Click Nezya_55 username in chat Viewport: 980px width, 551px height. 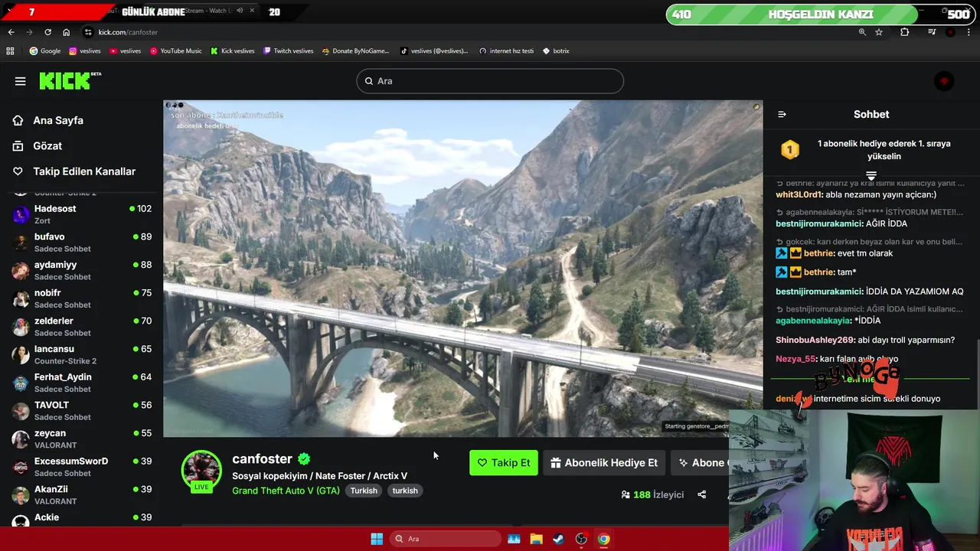(795, 359)
